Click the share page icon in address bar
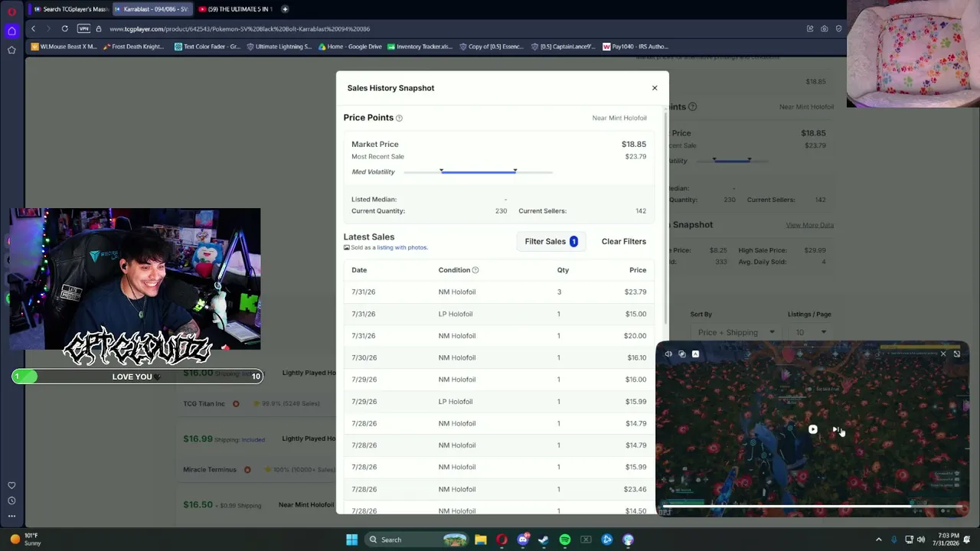980x551 pixels. click(810, 29)
